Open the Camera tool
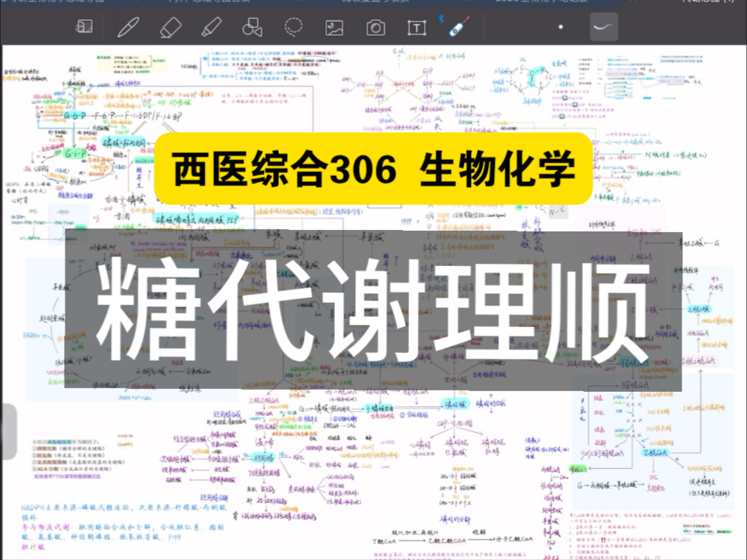Viewport: 747px width, 560px height. coord(375,27)
